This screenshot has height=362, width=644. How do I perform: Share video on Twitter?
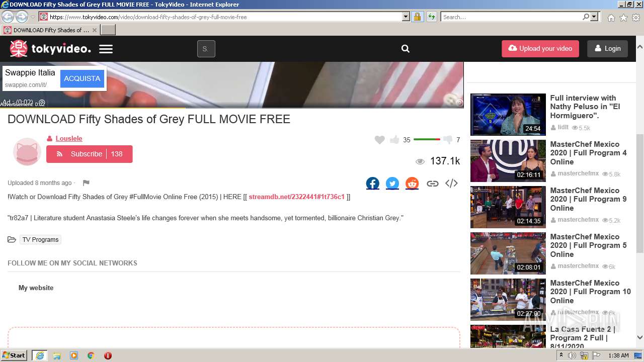(x=392, y=184)
